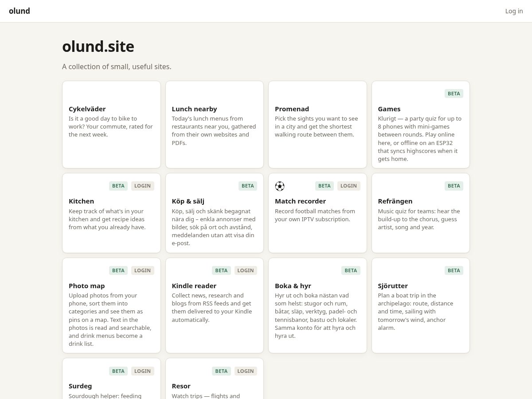
Task: Click the LOGIN badge on Resor card
Action: click(x=246, y=371)
